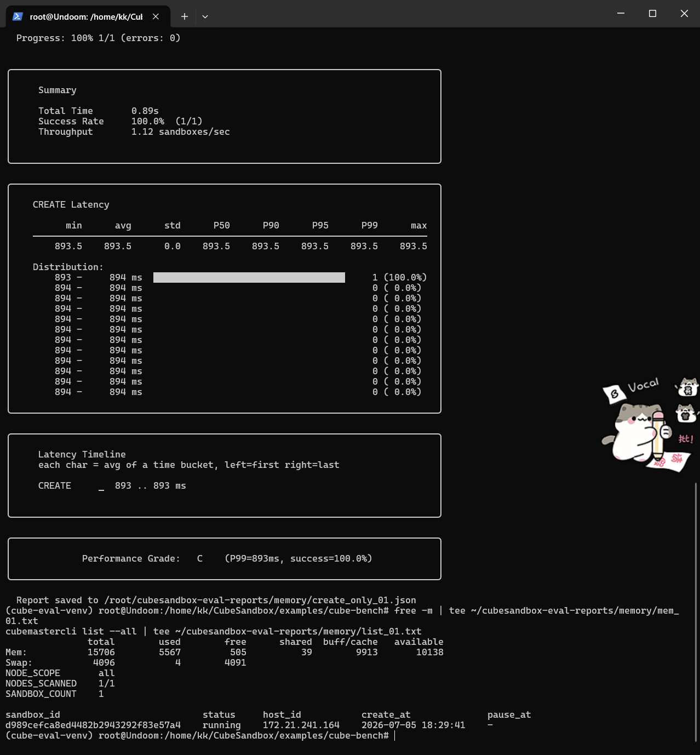This screenshot has height=755, width=700.
Task: Click the gray distribution bar for 893-894 ms
Action: pyautogui.click(x=249, y=277)
